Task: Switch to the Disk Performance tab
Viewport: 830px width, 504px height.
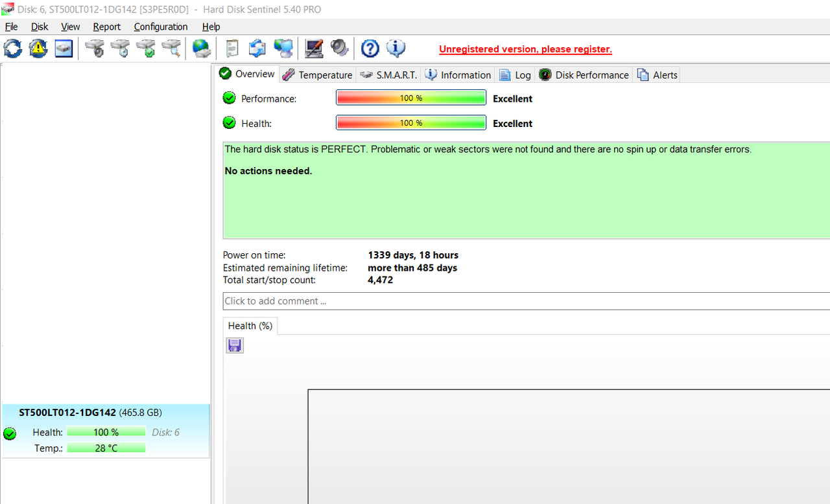Action: pyautogui.click(x=584, y=75)
